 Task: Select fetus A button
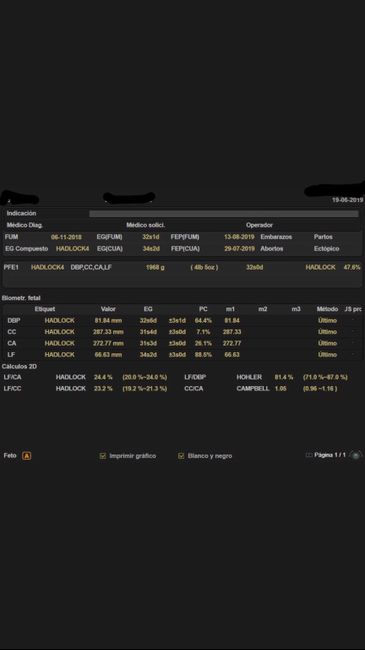(27, 456)
